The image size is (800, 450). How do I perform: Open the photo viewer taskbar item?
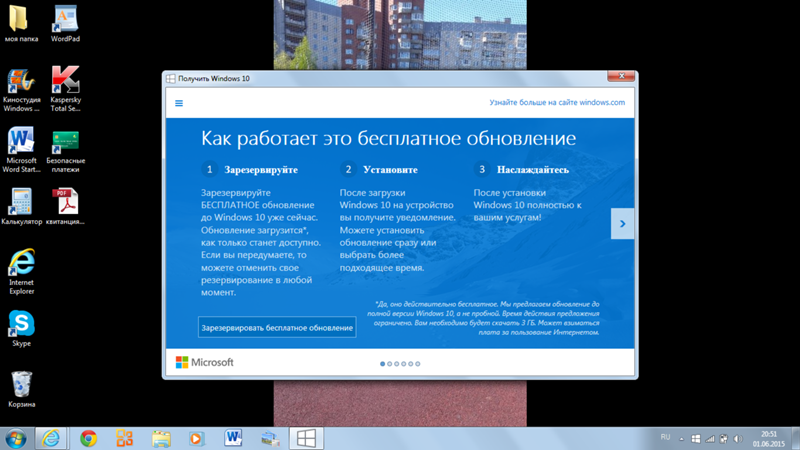point(270,438)
